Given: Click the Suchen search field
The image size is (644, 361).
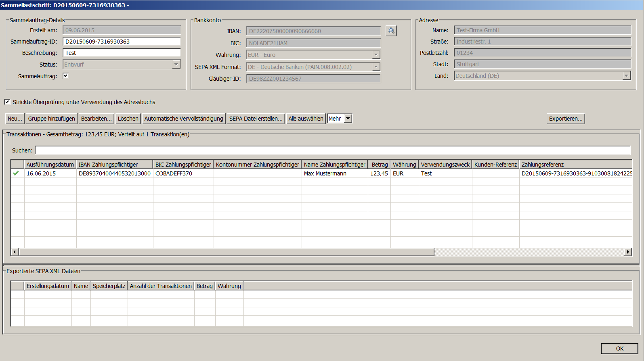Looking at the screenshot, I should pos(333,150).
